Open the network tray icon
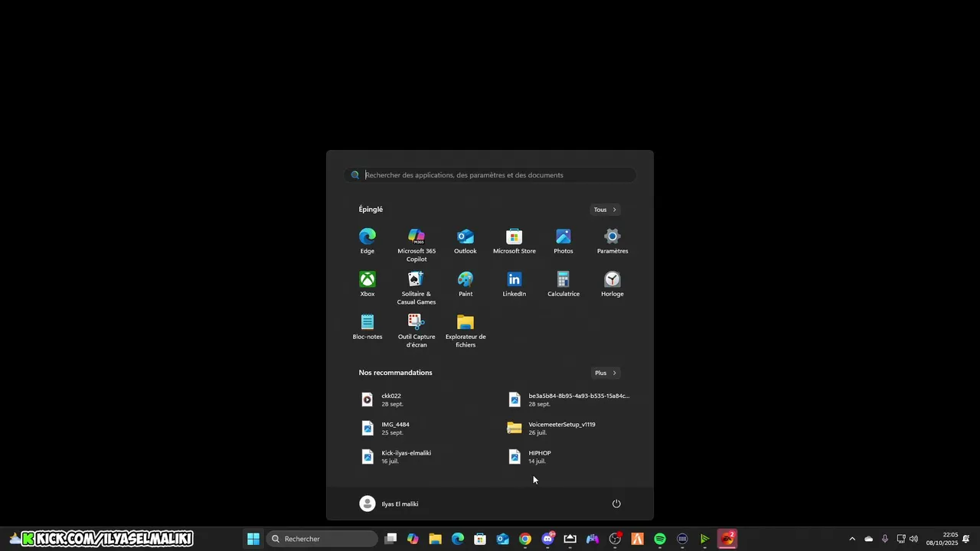Image resolution: width=980 pixels, height=551 pixels. [x=901, y=539]
